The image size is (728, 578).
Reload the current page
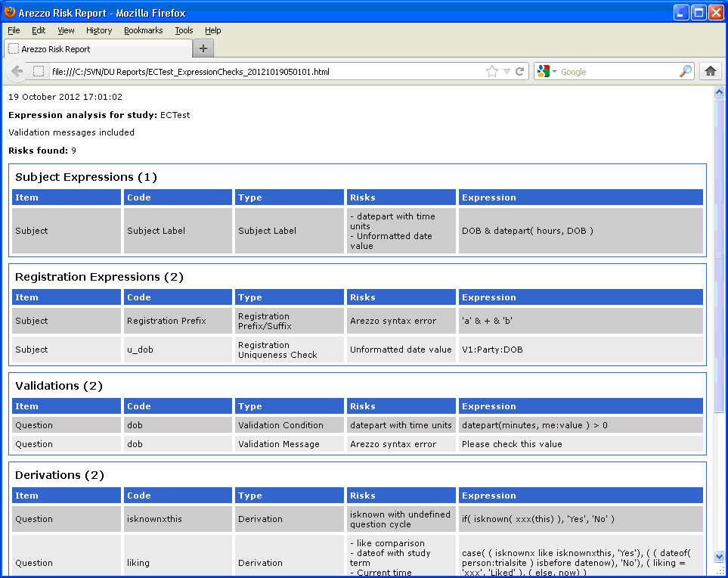[520, 72]
